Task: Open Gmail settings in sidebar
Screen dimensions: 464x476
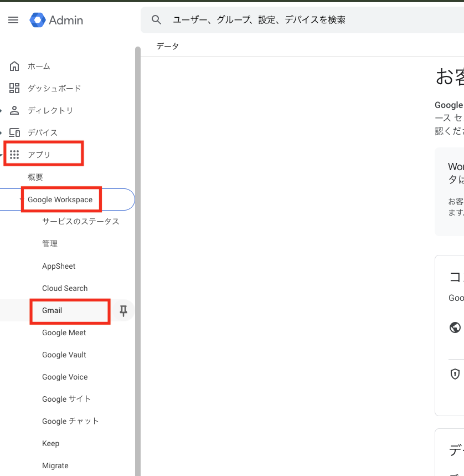Action: point(52,311)
